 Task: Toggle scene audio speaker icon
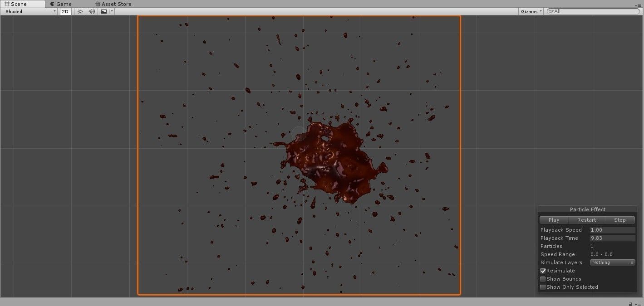coord(92,11)
